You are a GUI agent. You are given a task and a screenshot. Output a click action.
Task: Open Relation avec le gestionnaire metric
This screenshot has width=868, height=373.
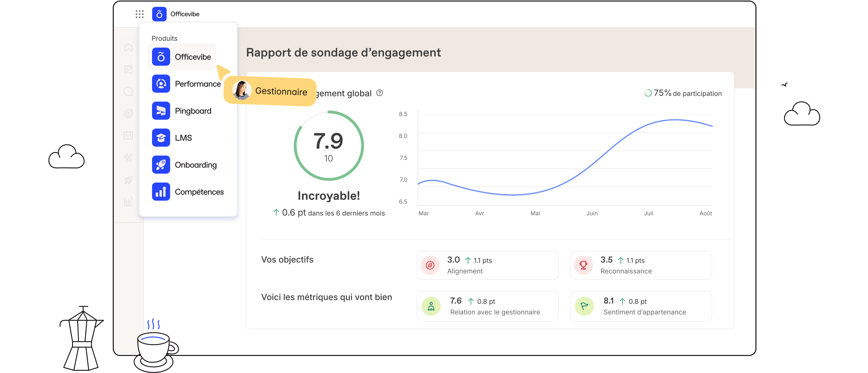487,306
